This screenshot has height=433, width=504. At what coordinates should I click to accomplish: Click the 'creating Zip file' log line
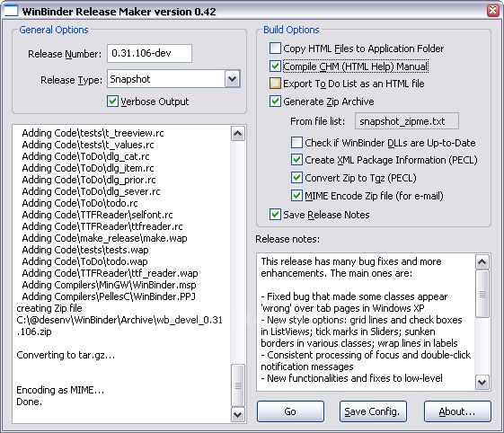point(49,308)
